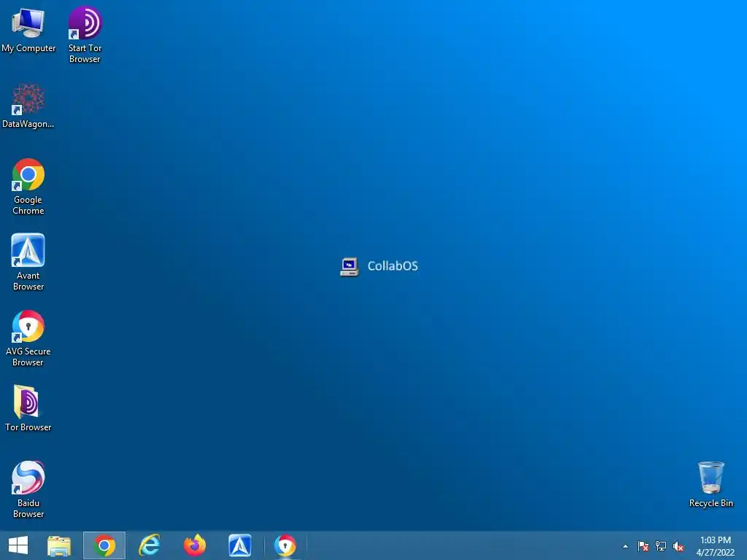Open Google Chrome from the taskbar
Viewport: 747px width, 560px height.
pyautogui.click(x=104, y=545)
